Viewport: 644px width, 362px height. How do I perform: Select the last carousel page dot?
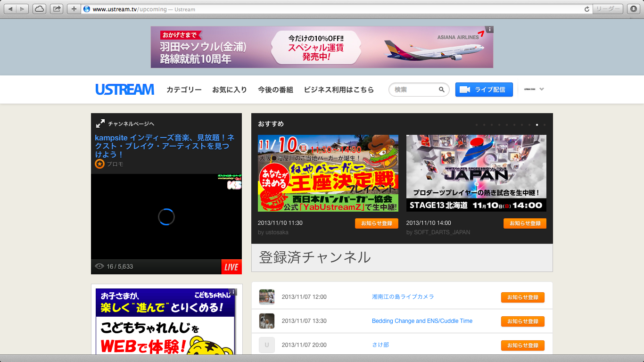tap(545, 125)
